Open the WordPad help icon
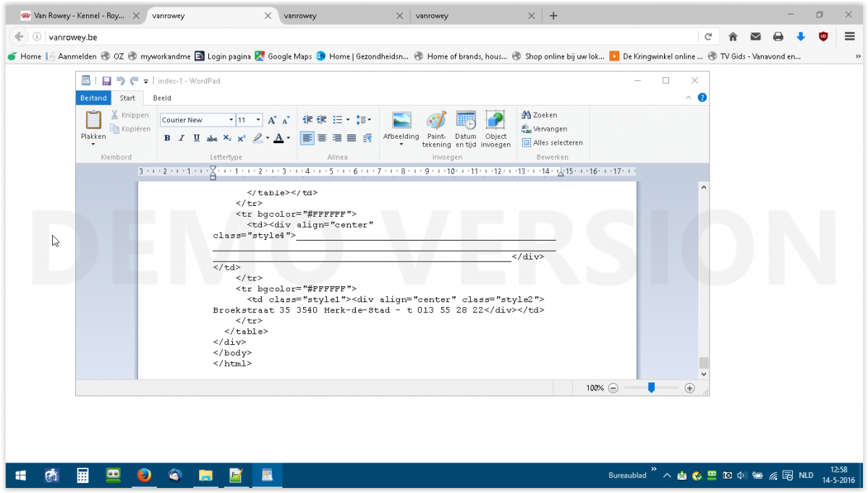Image resolution: width=868 pixels, height=493 pixels. point(702,98)
